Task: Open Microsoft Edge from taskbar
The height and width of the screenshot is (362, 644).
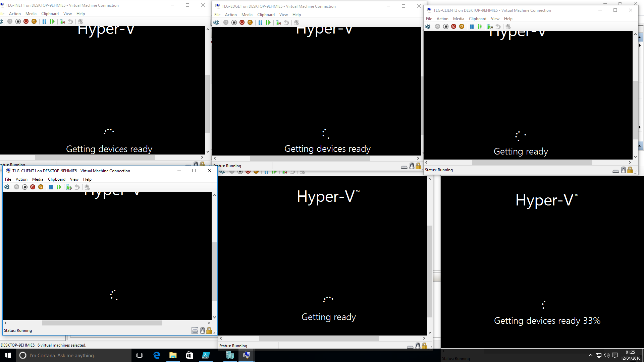Action: (x=157, y=355)
